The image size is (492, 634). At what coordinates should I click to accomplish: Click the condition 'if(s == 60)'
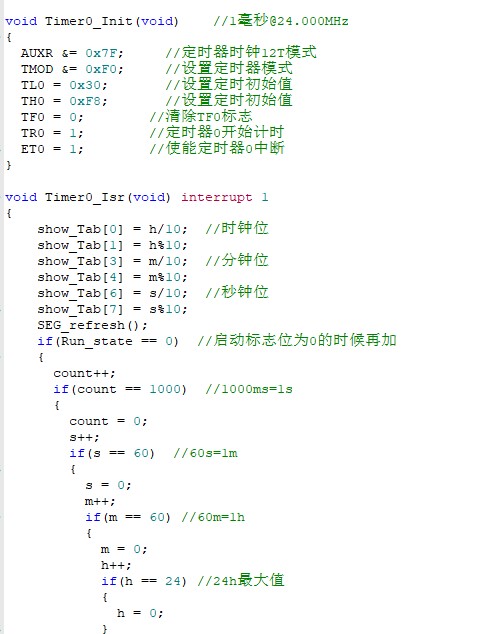point(112,453)
